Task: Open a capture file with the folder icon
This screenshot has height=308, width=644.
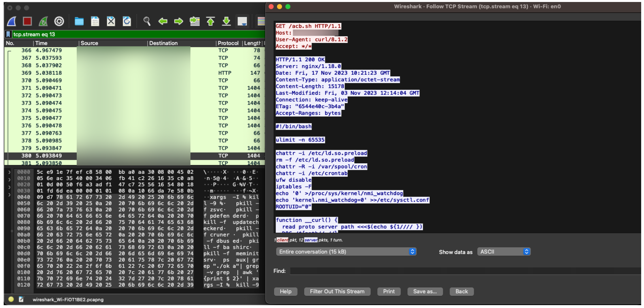Action: 79,21
